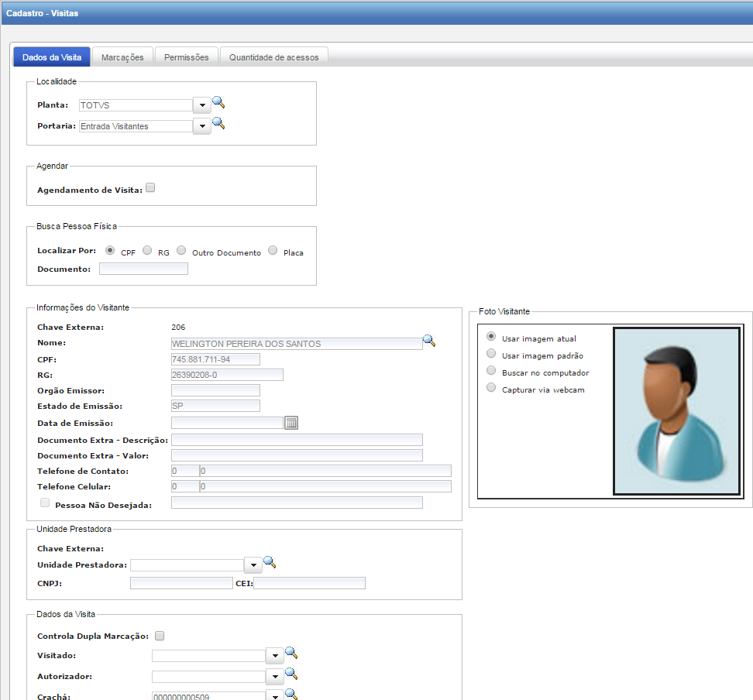Enable Controla Dupla Marcação checkbox
The width and height of the screenshot is (753, 700).
(x=160, y=636)
